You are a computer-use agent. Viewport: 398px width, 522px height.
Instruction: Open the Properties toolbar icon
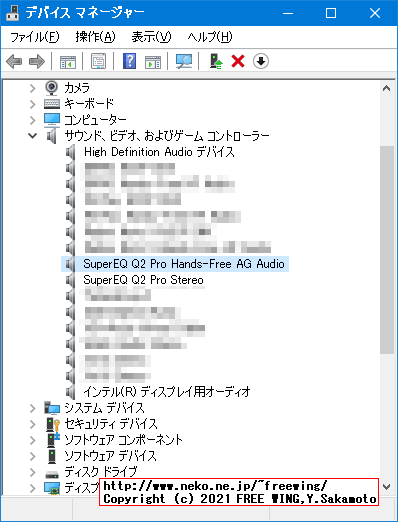tap(99, 61)
